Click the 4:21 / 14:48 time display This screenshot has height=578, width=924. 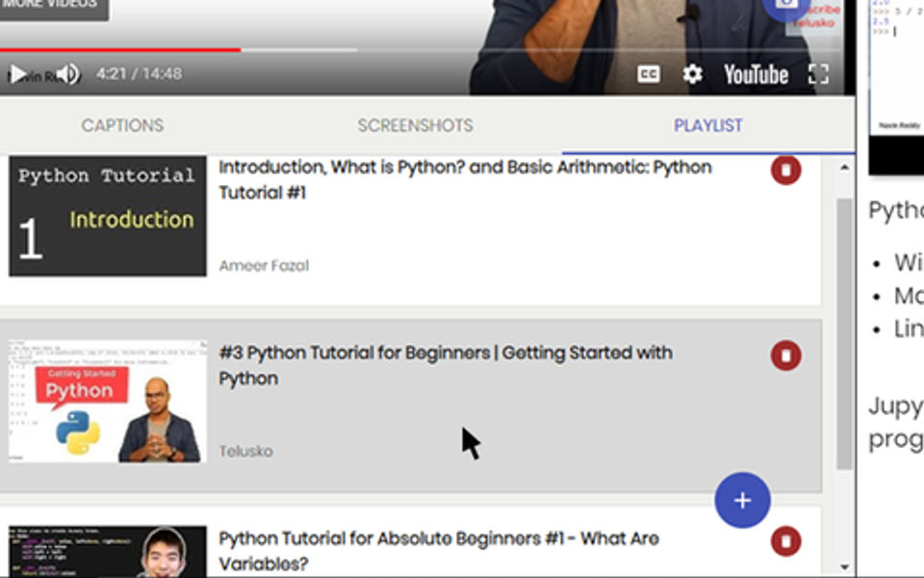(139, 74)
